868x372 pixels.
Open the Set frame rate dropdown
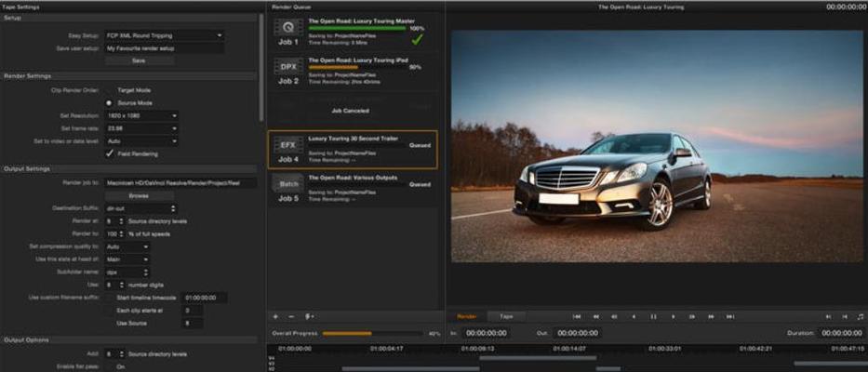[141, 128]
